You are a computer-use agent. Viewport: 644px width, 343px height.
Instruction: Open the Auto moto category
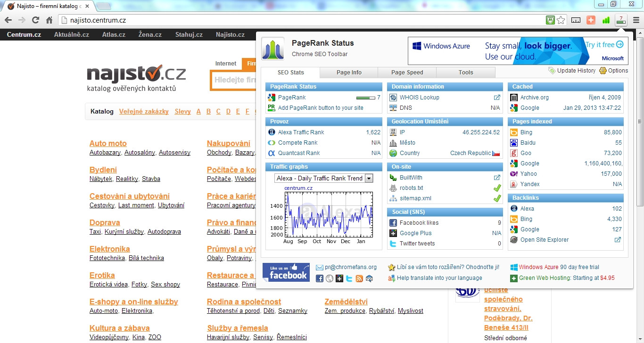coord(108,144)
